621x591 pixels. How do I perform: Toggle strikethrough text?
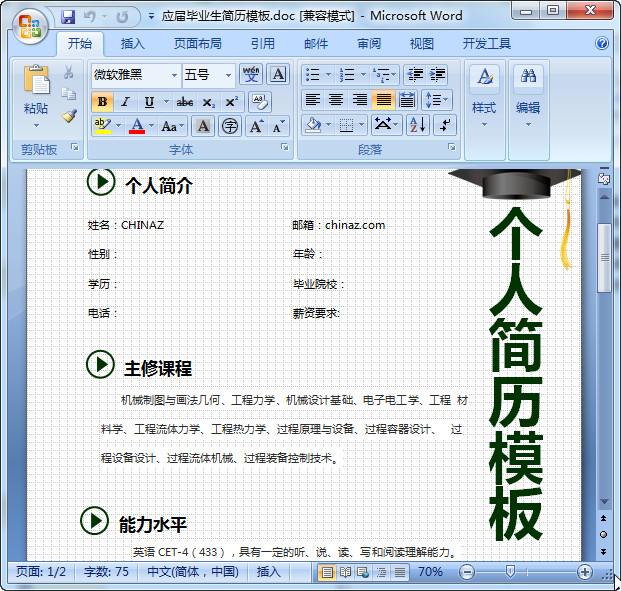(185, 102)
